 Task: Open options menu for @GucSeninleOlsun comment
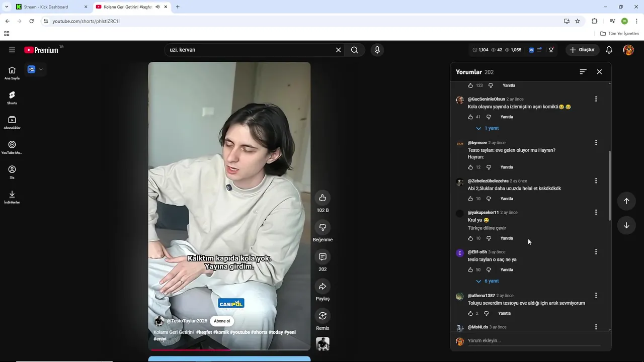(596, 99)
